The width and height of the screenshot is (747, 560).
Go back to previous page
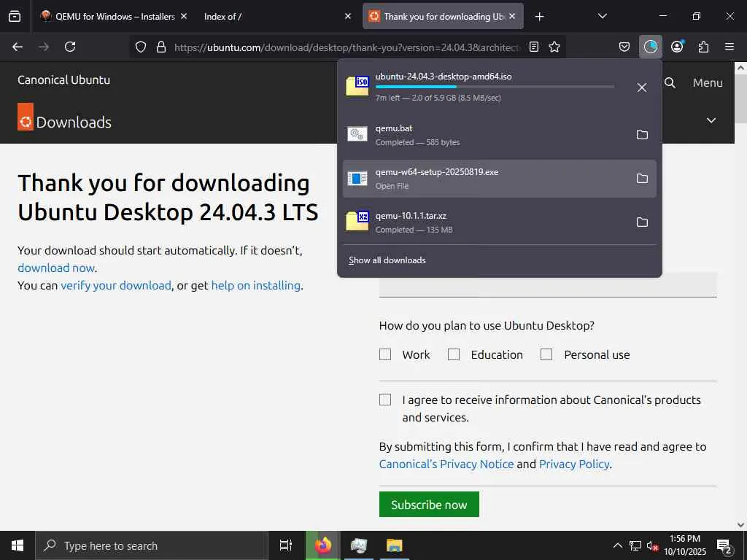[x=18, y=47]
